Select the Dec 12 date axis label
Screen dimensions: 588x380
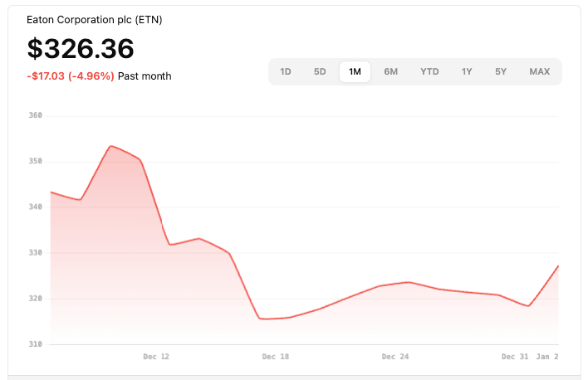tap(156, 357)
